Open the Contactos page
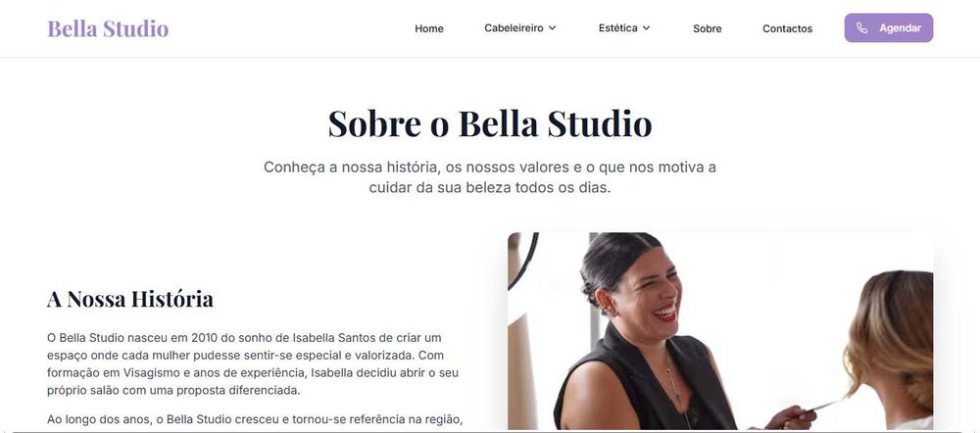980x433 pixels. tap(788, 28)
